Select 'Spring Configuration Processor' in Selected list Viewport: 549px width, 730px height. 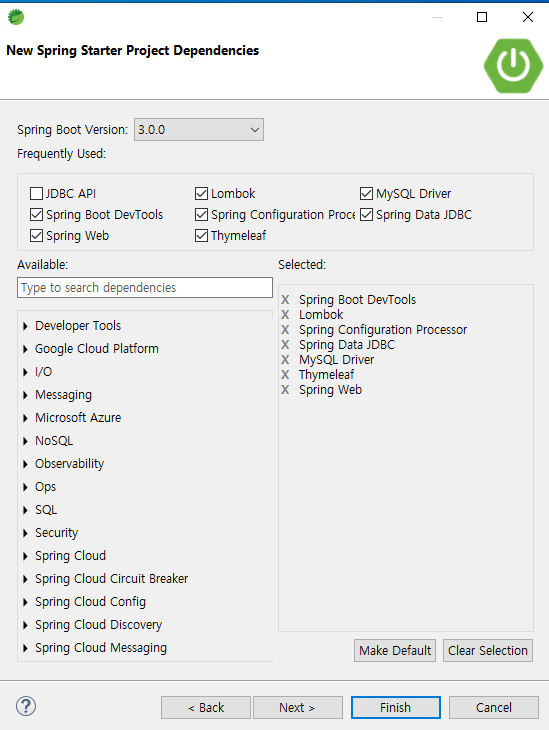pyautogui.click(x=383, y=330)
